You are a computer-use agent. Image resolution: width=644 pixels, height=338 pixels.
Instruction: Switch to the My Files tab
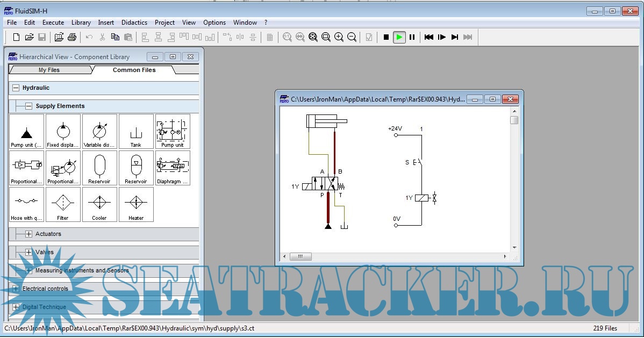point(49,70)
